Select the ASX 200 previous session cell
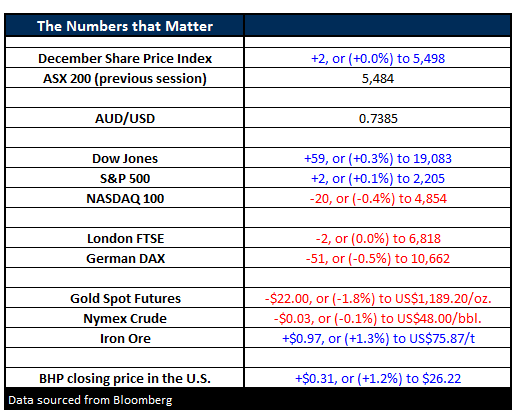This screenshot has height=415, width=521. 125,79
